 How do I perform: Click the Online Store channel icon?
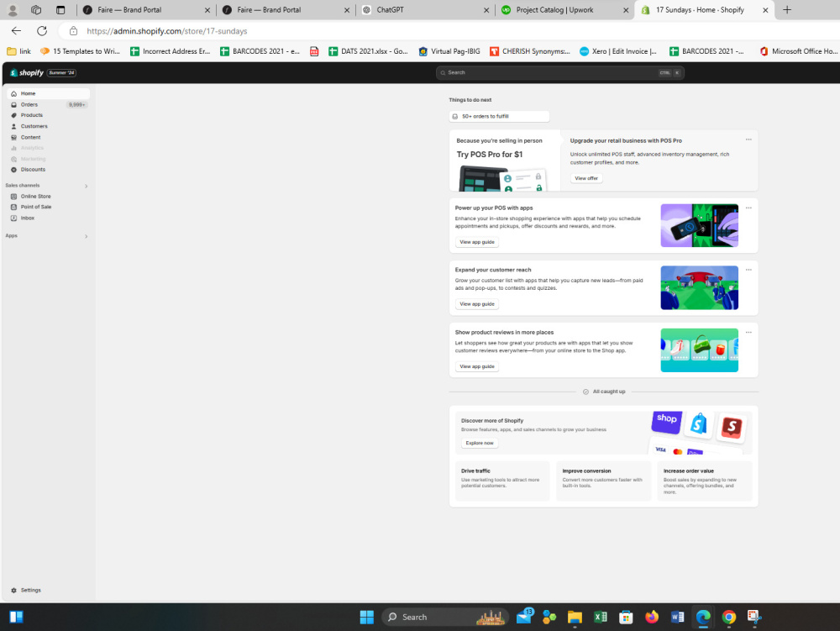[14, 196]
